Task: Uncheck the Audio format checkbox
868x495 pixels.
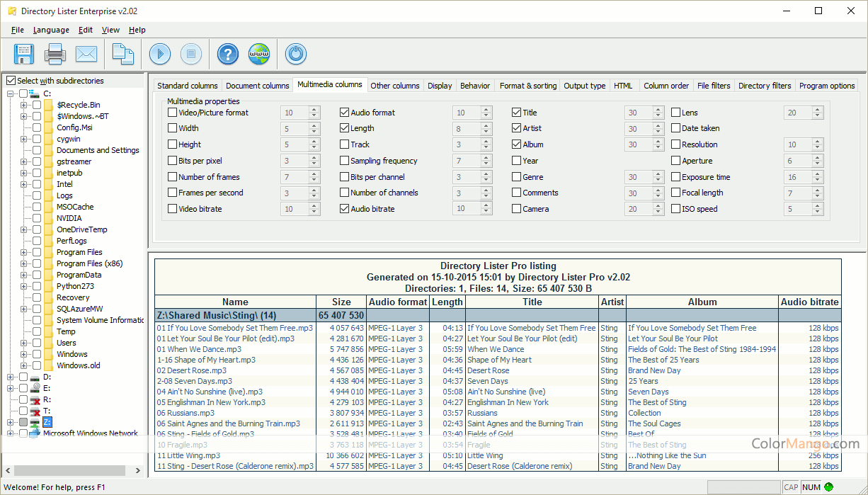Action: pyautogui.click(x=344, y=113)
